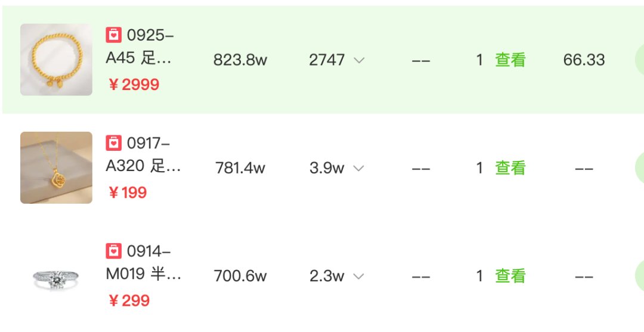644x332 pixels.
Task: Click the ¥199 price label
Action: pos(128,193)
